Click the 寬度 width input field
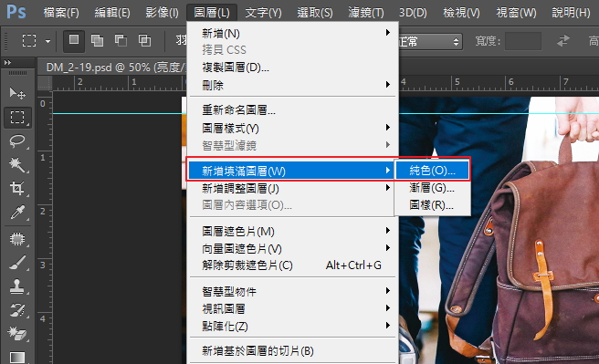The width and height of the screenshot is (599, 364). click(x=523, y=41)
